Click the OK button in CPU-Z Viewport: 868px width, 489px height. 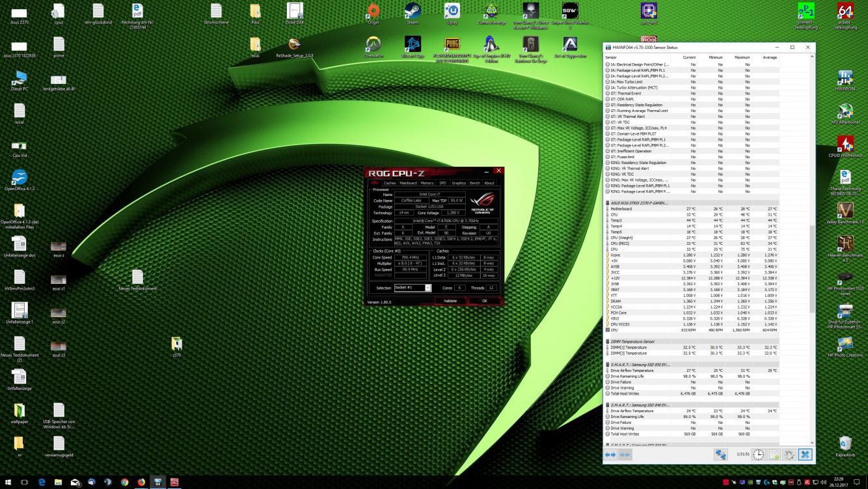pyautogui.click(x=484, y=301)
